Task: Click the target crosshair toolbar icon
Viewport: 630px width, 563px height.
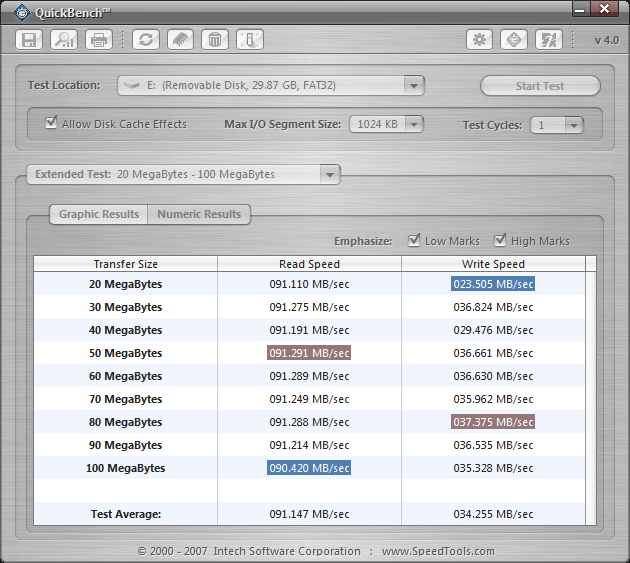Action: 514,40
